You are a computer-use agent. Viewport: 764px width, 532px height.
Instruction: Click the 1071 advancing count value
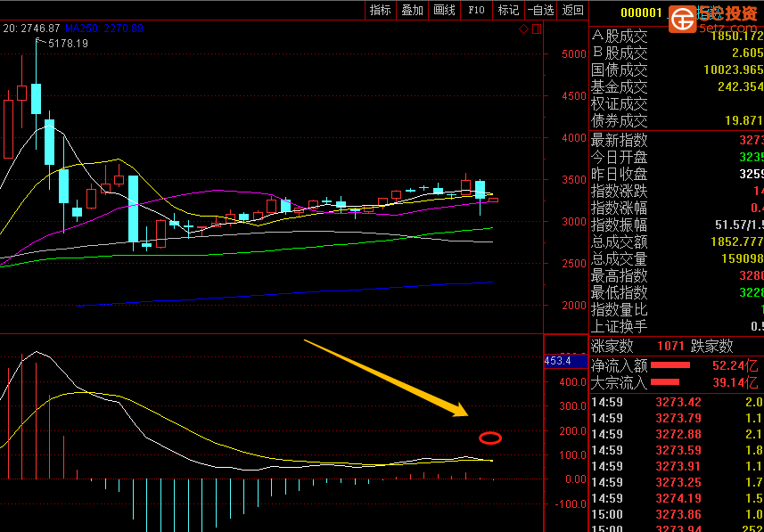click(671, 347)
